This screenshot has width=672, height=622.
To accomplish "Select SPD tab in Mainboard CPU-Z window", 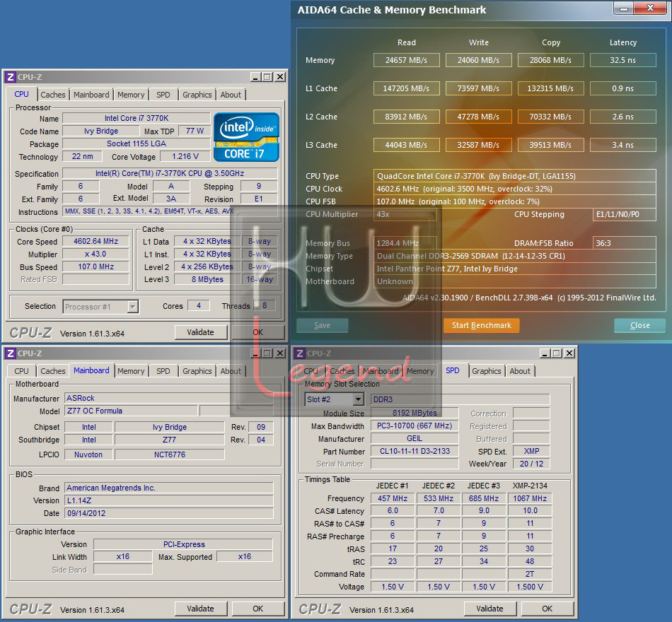I will click(x=163, y=371).
